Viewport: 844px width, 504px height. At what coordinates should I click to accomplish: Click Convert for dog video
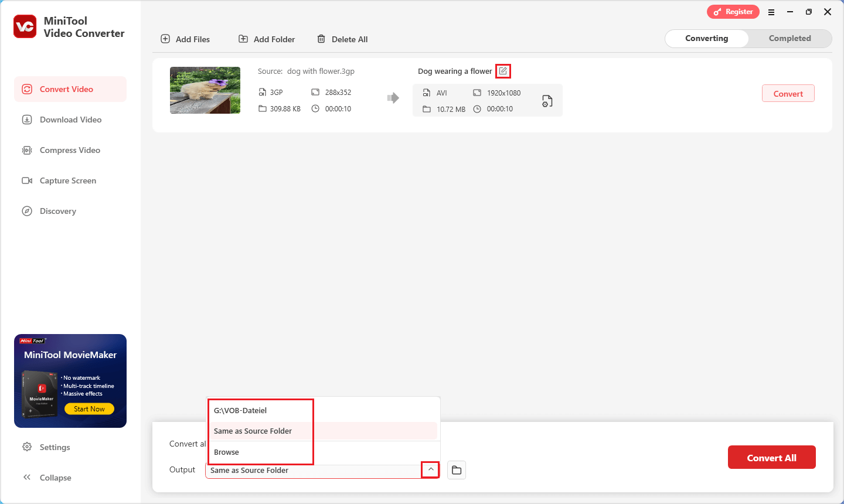[x=788, y=93]
